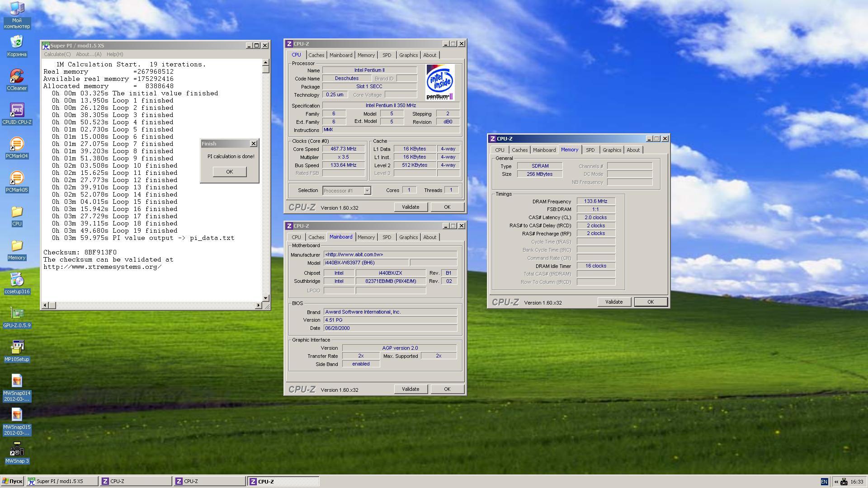
Task: Activate the first CPU-Z taskbar button
Action: point(136,481)
